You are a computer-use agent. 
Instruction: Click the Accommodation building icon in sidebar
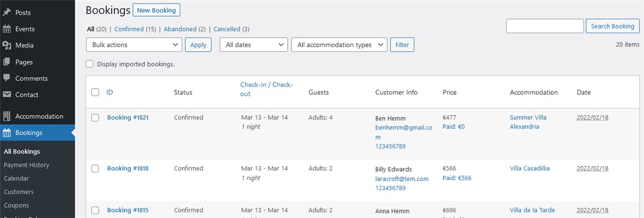[x=7, y=116]
